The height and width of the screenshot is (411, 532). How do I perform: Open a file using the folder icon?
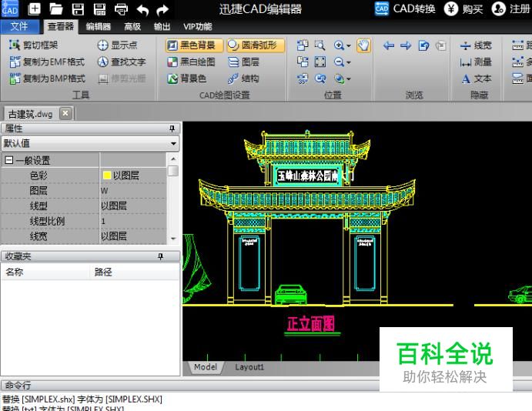pyautogui.click(x=56, y=9)
